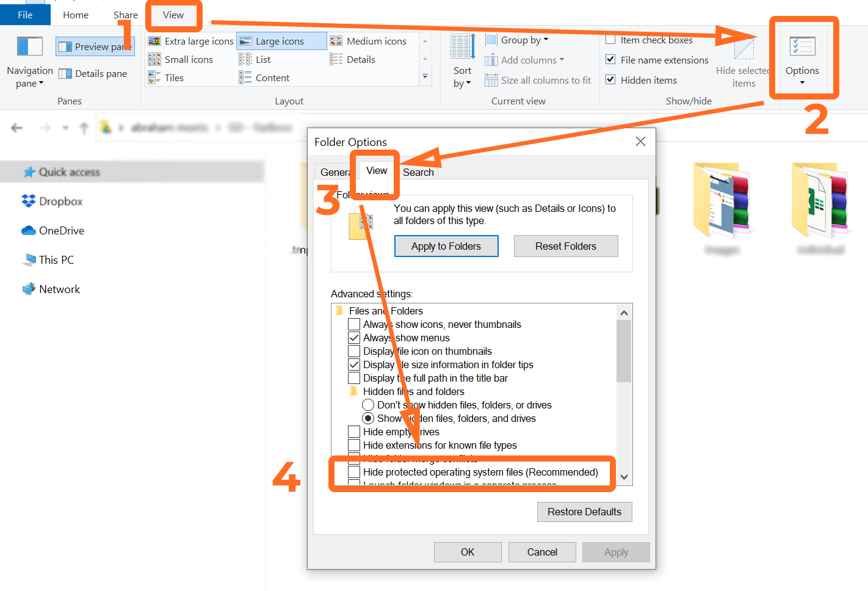Choose the Small icons layout
868x591 pixels.
(x=181, y=59)
